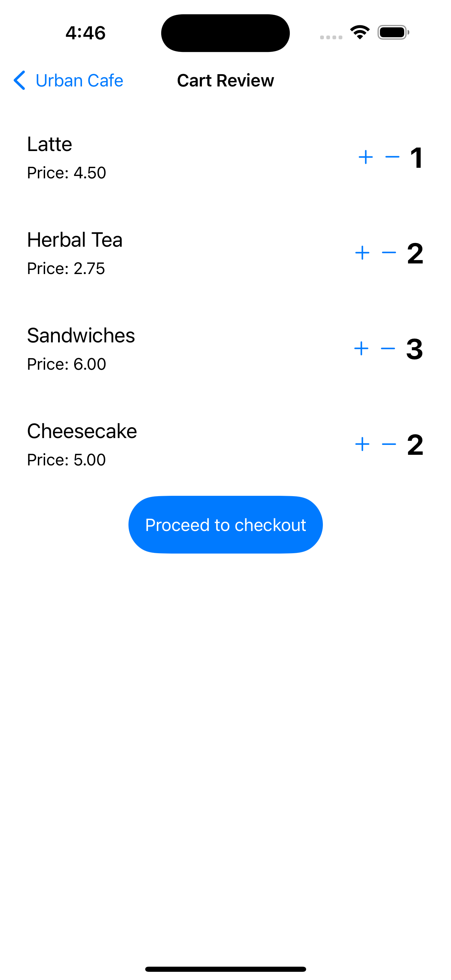Remove one Sandwiches with minus icon
The width and height of the screenshot is (451, 980).
click(387, 349)
